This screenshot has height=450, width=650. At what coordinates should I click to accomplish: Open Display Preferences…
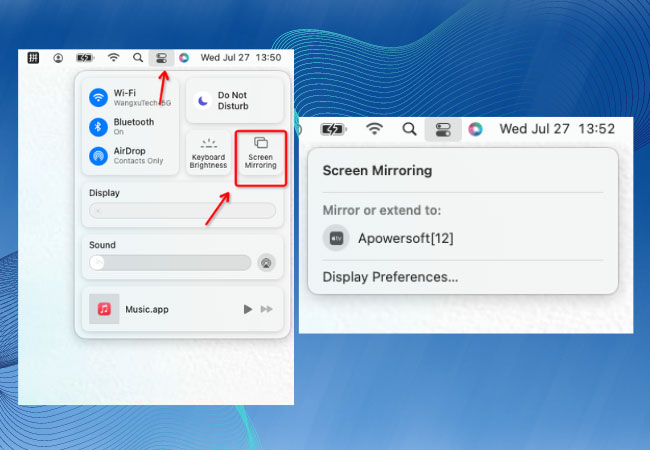point(390,277)
